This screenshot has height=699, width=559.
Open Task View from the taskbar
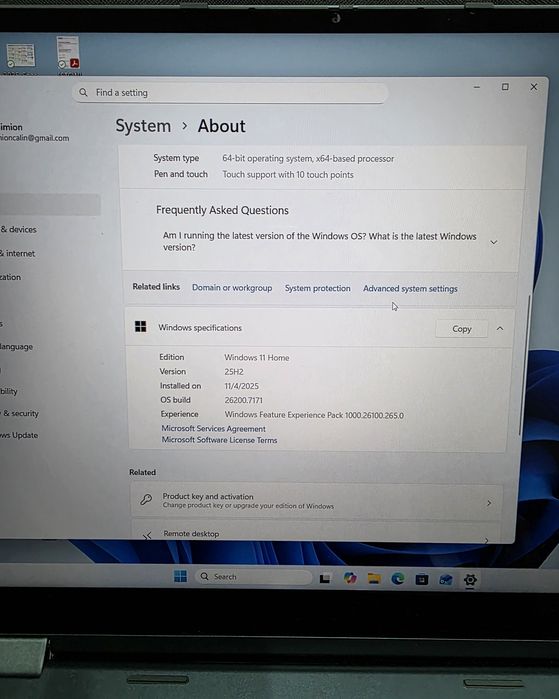click(x=325, y=578)
